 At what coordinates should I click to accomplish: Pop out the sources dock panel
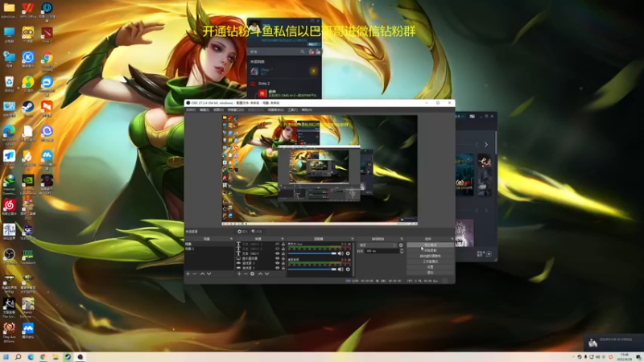point(283,239)
